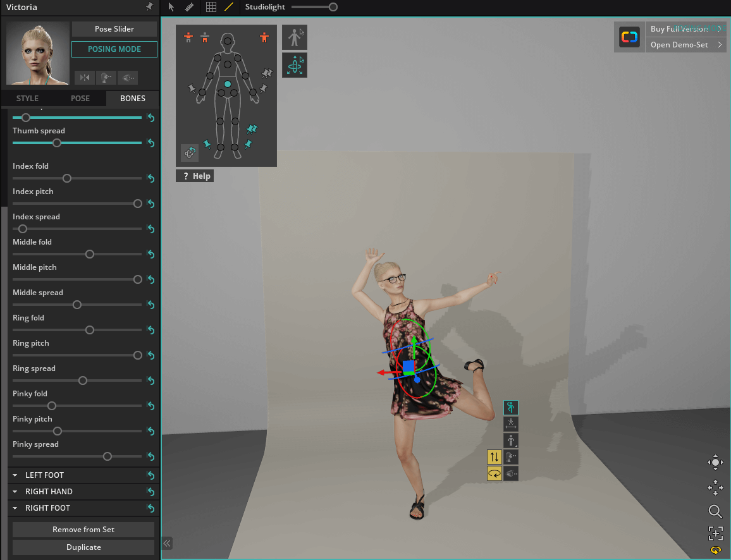Click the reset pose icon in body diagram
Viewport: 731px width, 560px height.
[x=190, y=152]
